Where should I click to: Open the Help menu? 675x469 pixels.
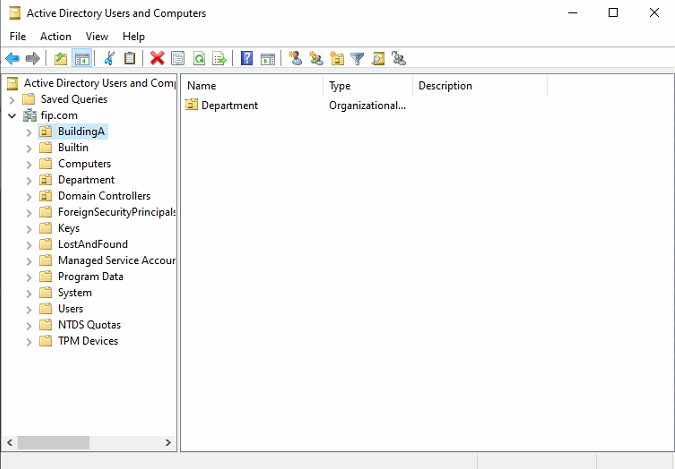coord(133,37)
